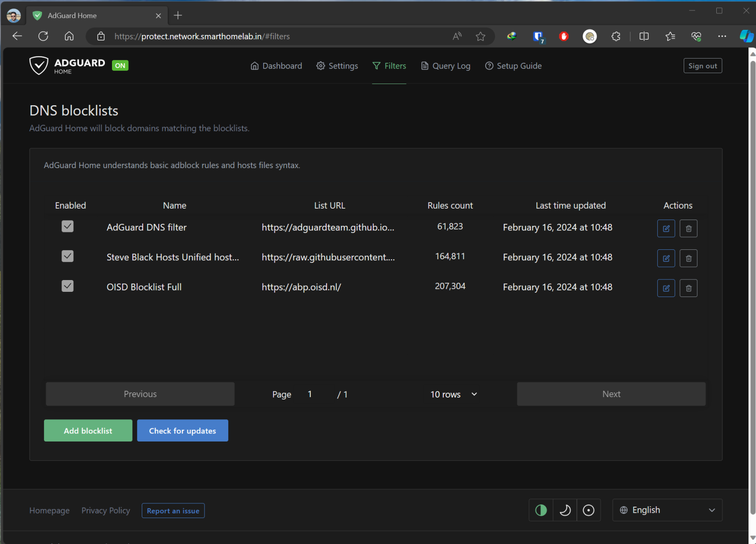Click the 207,304 rules count value
This screenshot has width=756, height=544.
(x=450, y=286)
